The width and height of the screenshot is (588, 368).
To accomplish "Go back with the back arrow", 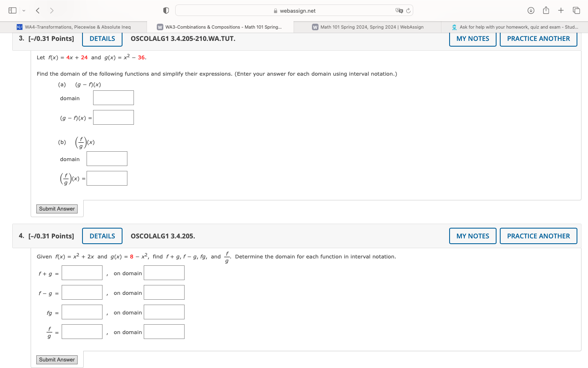I will point(38,11).
